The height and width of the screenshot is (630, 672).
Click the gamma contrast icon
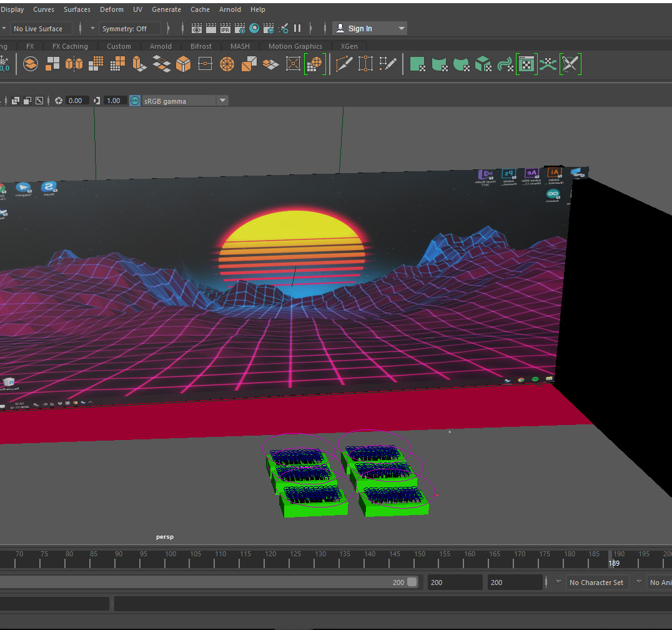point(97,101)
